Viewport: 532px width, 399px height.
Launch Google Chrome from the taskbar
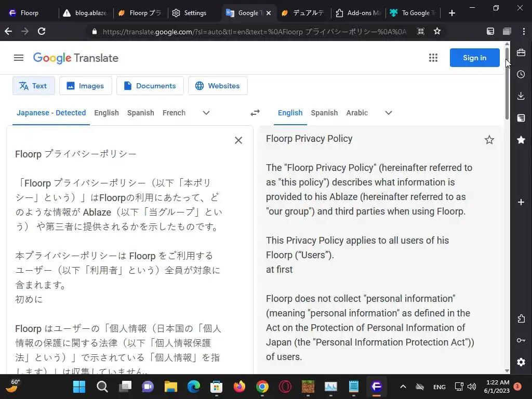(262, 387)
